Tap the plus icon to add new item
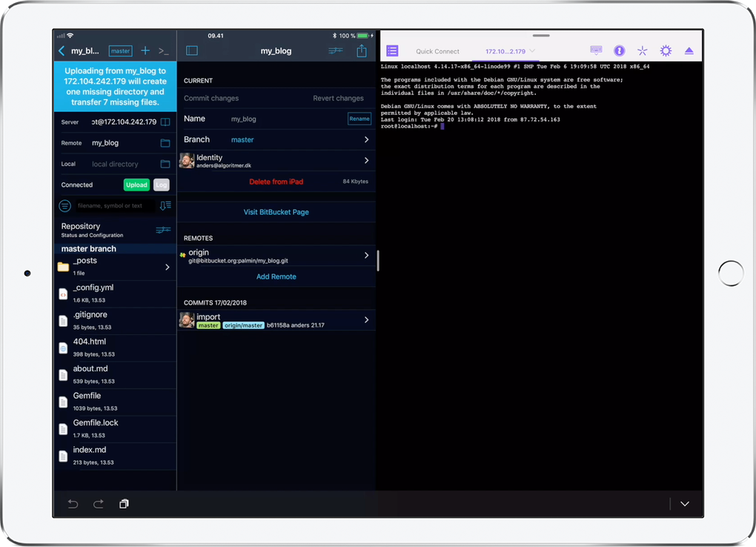 pos(145,51)
